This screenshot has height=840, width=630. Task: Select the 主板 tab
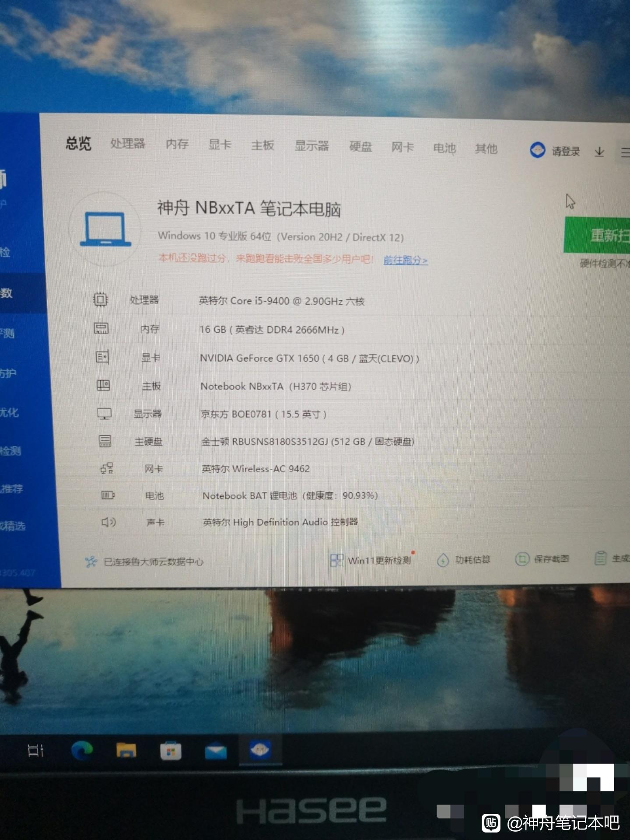click(262, 145)
